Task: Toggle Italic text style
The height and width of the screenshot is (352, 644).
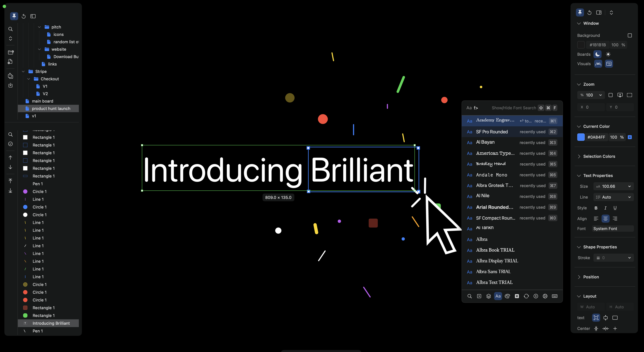Action: pos(605,208)
